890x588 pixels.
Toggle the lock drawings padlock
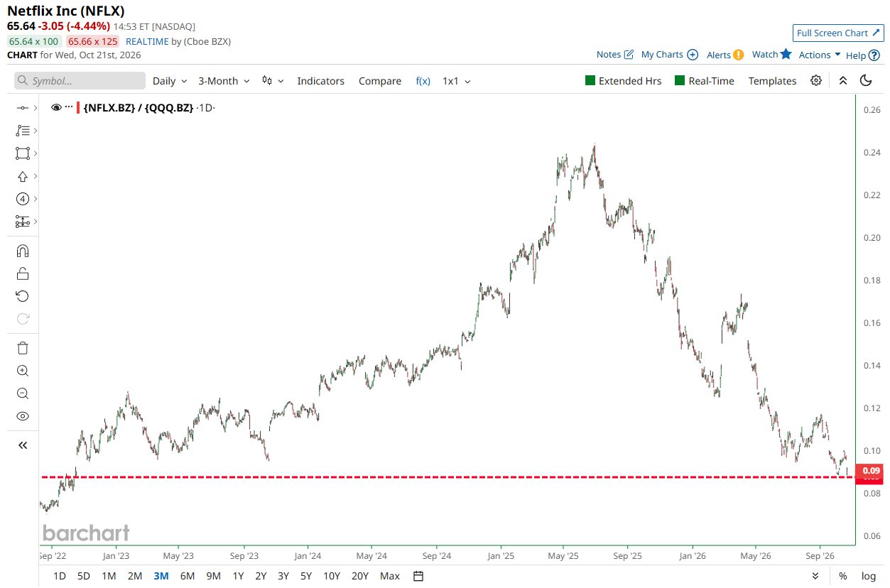(22, 274)
